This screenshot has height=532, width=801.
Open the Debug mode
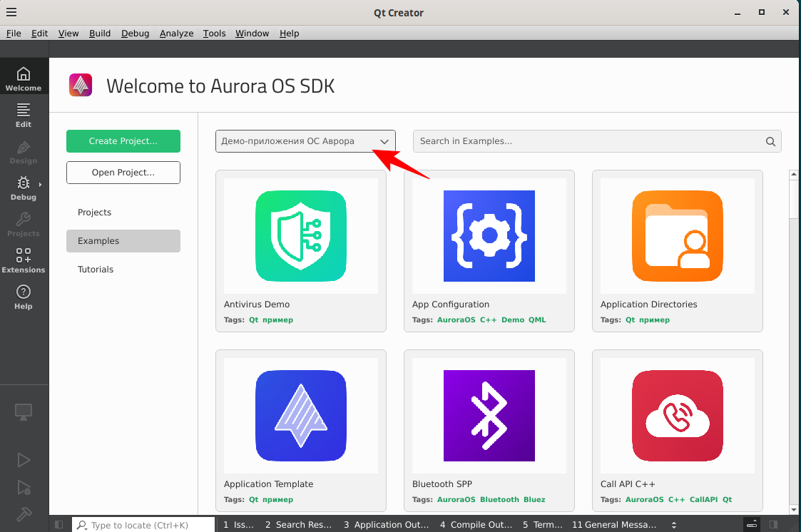(x=24, y=188)
